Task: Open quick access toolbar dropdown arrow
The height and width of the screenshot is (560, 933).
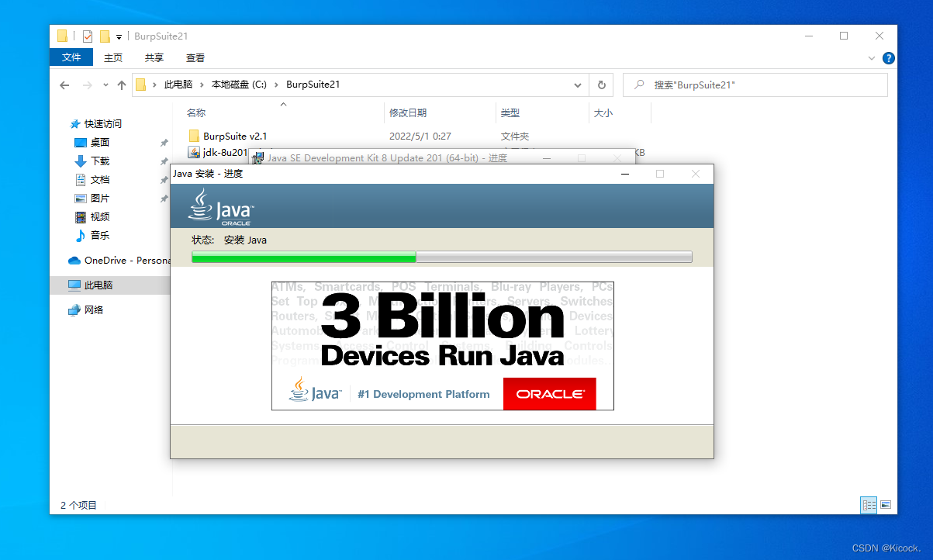Action: 119,36
